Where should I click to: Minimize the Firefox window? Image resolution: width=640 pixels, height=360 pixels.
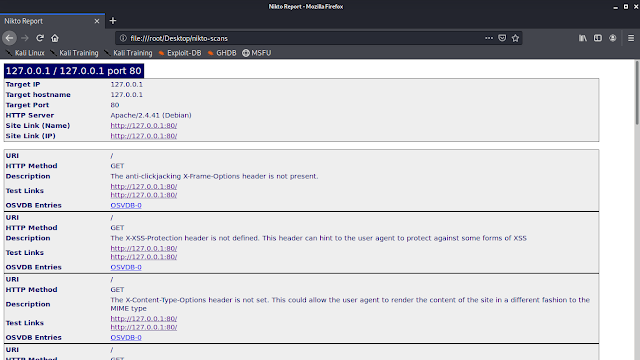[x=616, y=7]
